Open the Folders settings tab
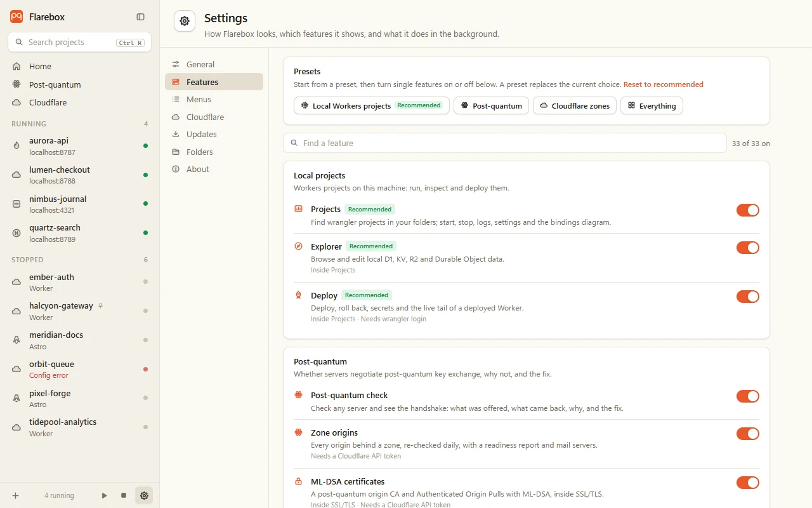The height and width of the screenshot is (508, 812). point(214,152)
